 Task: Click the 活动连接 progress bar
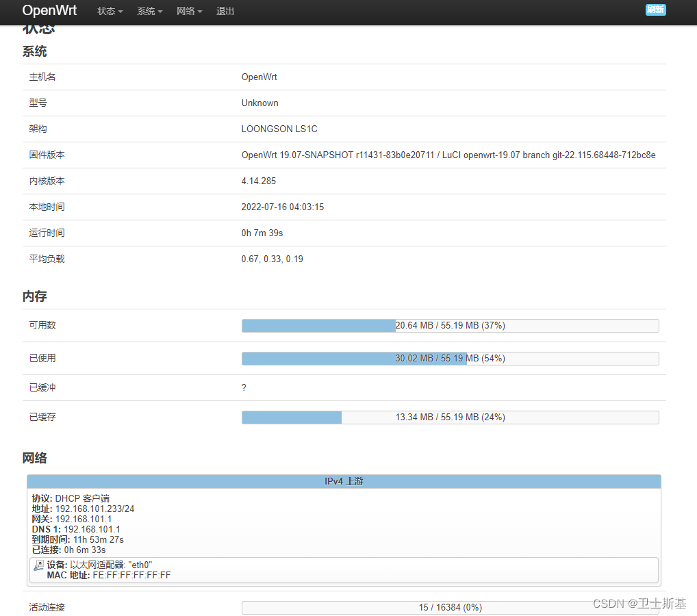(451, 608)
